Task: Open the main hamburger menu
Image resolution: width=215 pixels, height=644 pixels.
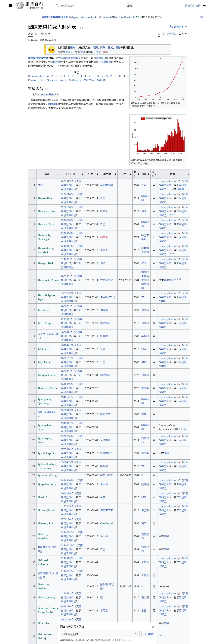Action: (x=10, y=6)
